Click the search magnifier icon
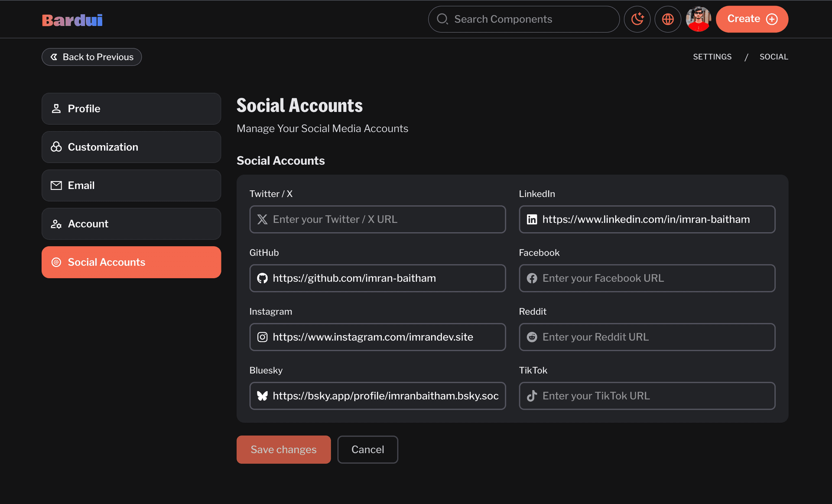 tap(442, 19)
